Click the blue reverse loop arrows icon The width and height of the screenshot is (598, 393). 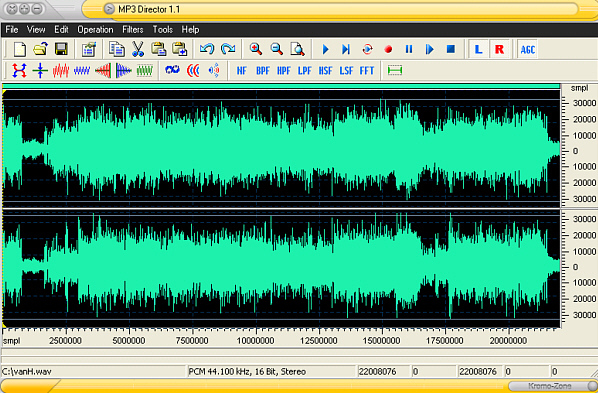[172, 70]
